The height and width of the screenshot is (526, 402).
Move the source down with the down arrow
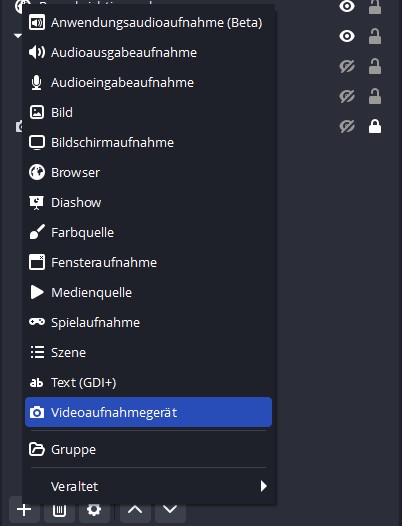tap(170, 510)
